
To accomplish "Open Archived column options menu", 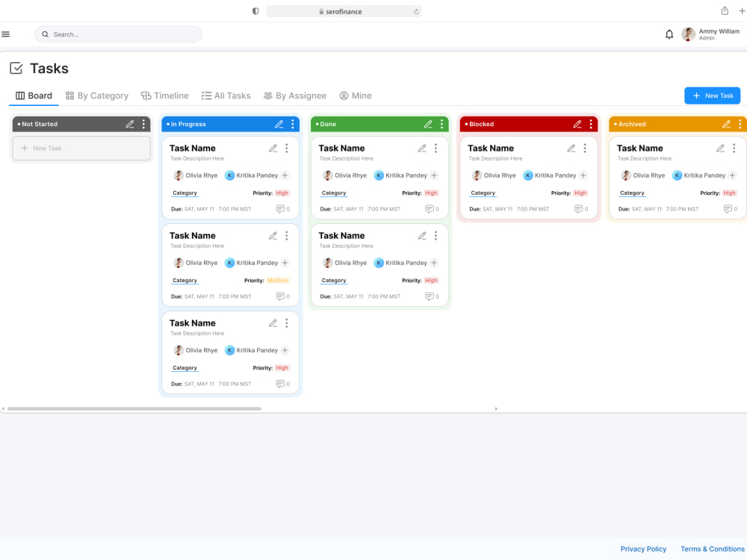I will click(740, 124).
